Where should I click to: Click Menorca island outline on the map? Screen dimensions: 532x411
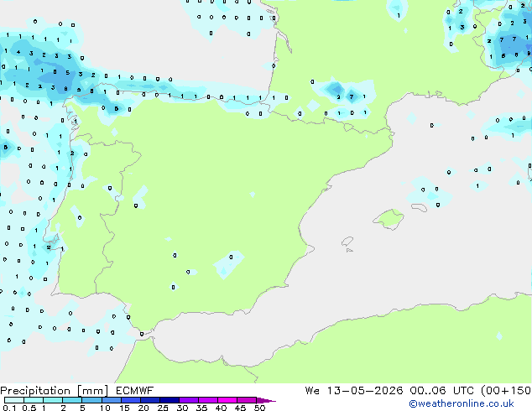coord(420,207)
